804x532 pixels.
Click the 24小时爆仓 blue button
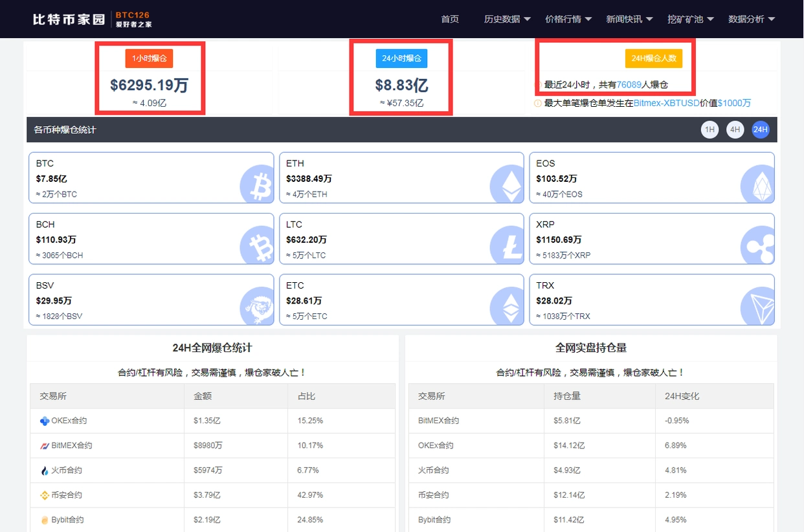[401, 58]
